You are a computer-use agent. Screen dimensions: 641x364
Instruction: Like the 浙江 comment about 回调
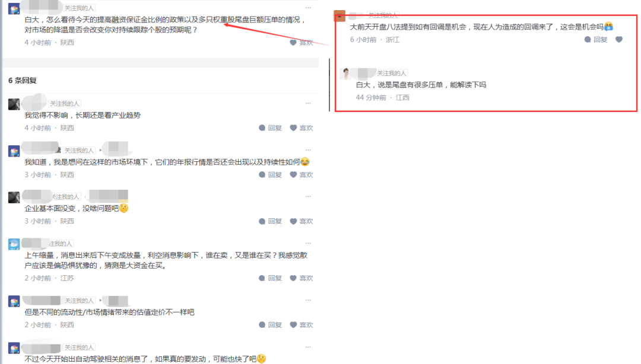619,40
